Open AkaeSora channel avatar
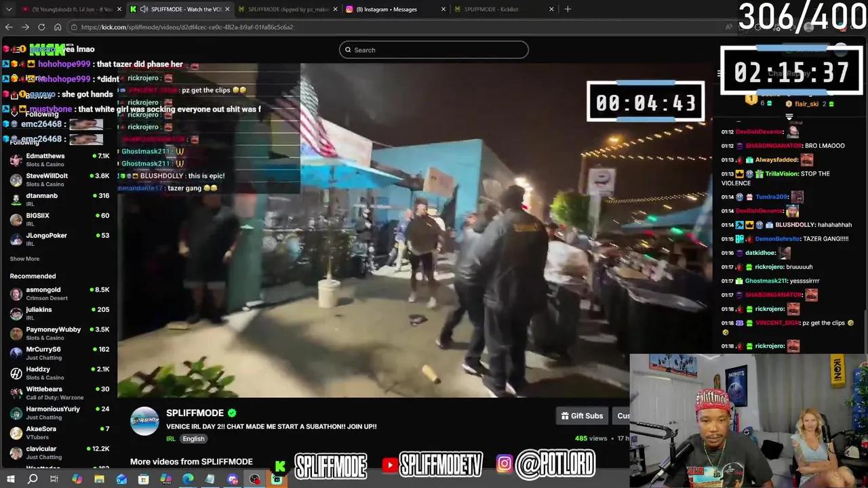 [16, 433]
